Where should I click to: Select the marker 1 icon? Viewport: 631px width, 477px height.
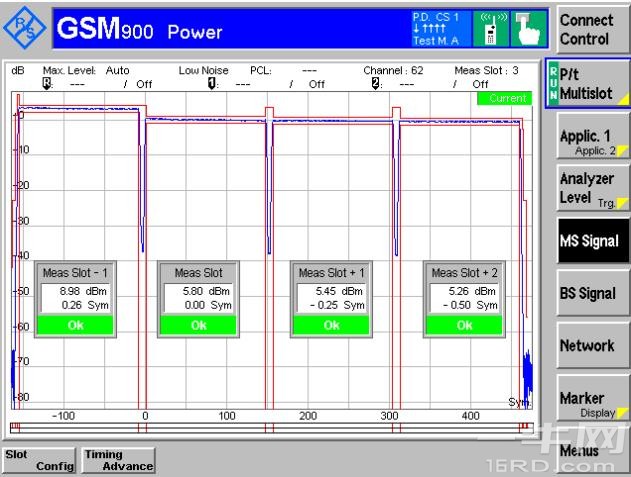pyautogui.click(x=212, y=84)
